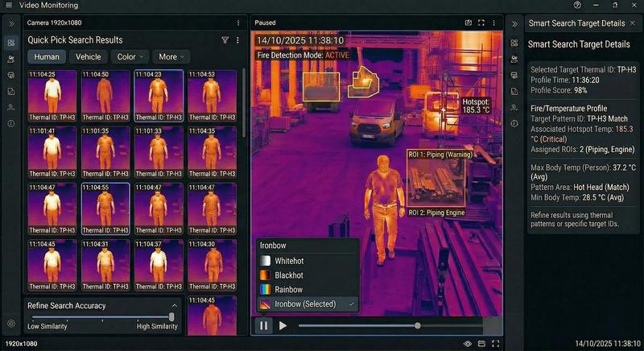This screenshot has height=351, width=644.
Task: Open the circular info icon in the right sidebar
Action: [514, 123]
